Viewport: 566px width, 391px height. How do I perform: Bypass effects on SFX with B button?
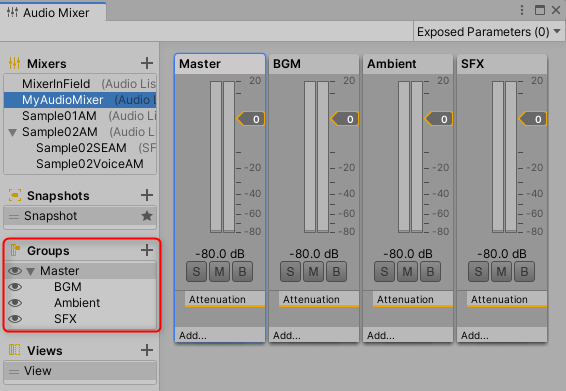(524, 271)
